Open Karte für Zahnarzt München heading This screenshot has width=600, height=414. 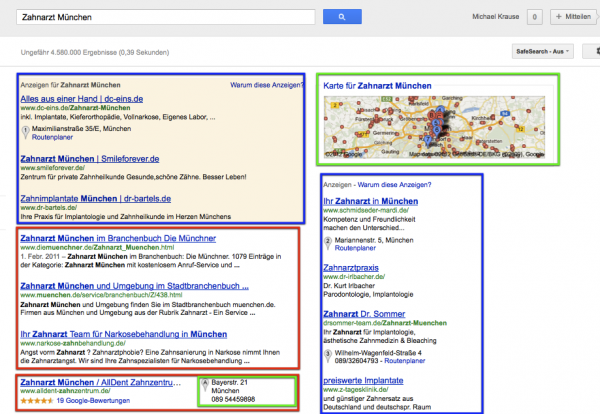(x=377, y=86)
